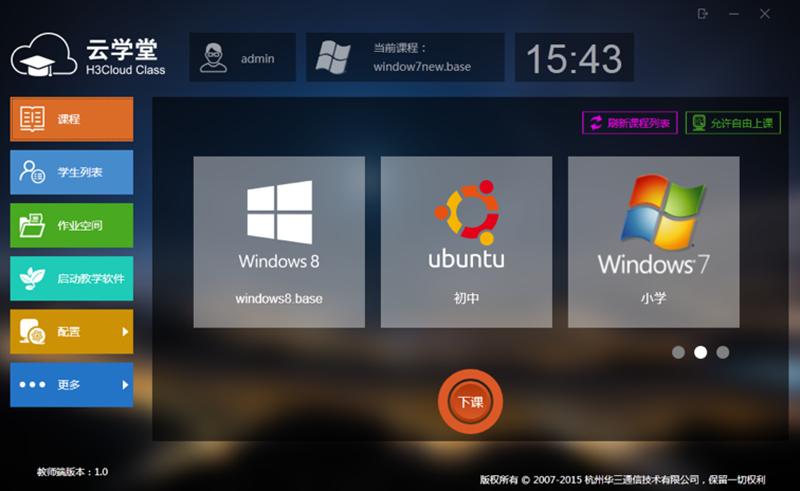The image size is (800, 491).
Task: Click 允许自由上课 allow free class button
Action: (x=733, y=123)
